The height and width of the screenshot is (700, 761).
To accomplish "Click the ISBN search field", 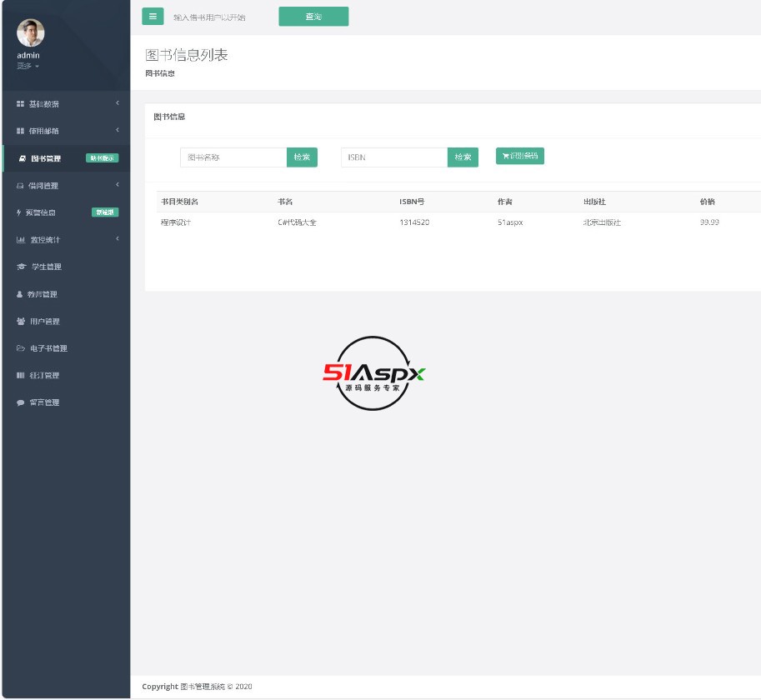I will 394,157.
